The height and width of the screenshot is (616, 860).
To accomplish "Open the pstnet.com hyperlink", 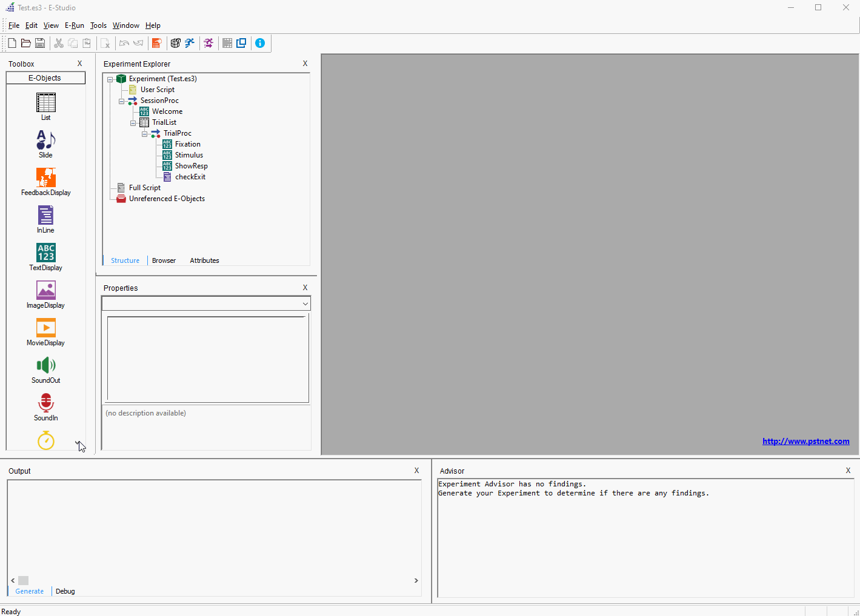I will click(805, 441).
